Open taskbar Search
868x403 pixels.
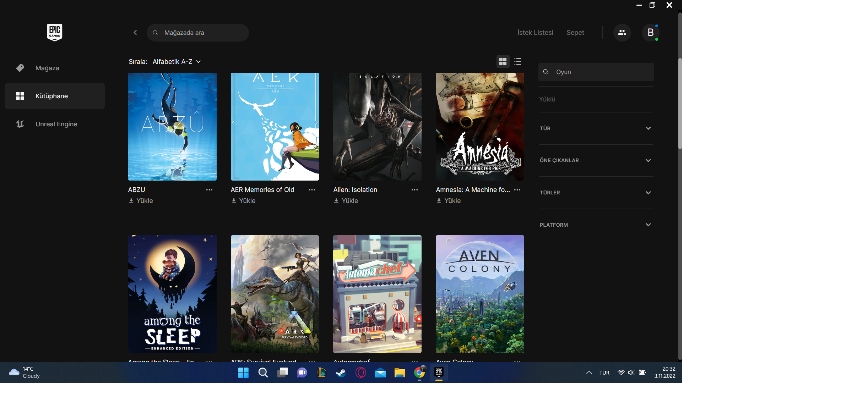pyautogui.click(x=263, y=372)
